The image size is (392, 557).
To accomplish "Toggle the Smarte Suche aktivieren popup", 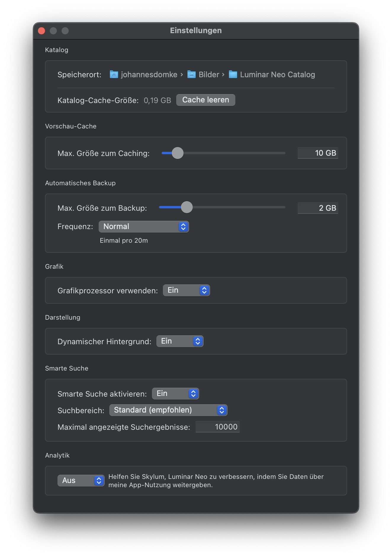I will pos(175,394).
